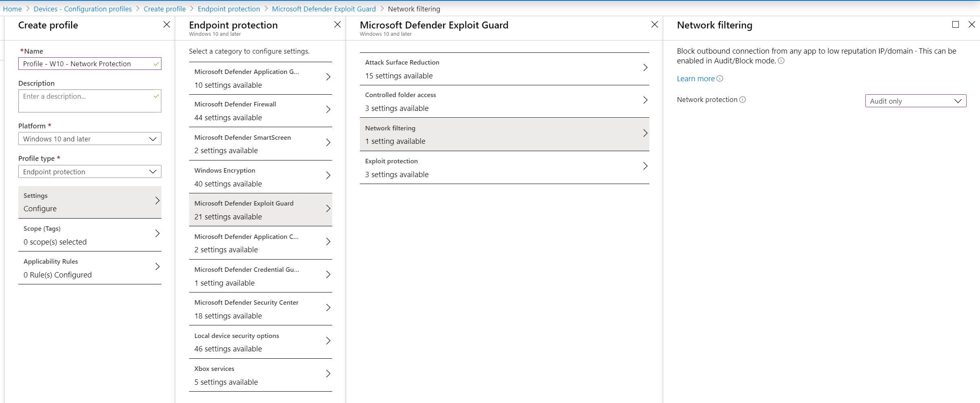Click 'Select a category to configure settings.' text
This screenshot has width=980, height=403.
click(249, 51)
